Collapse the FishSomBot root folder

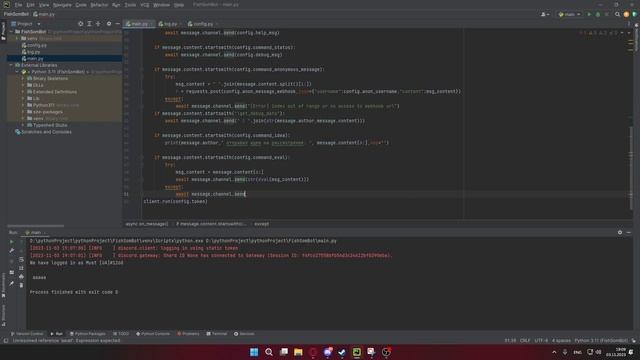click(11, 31)
